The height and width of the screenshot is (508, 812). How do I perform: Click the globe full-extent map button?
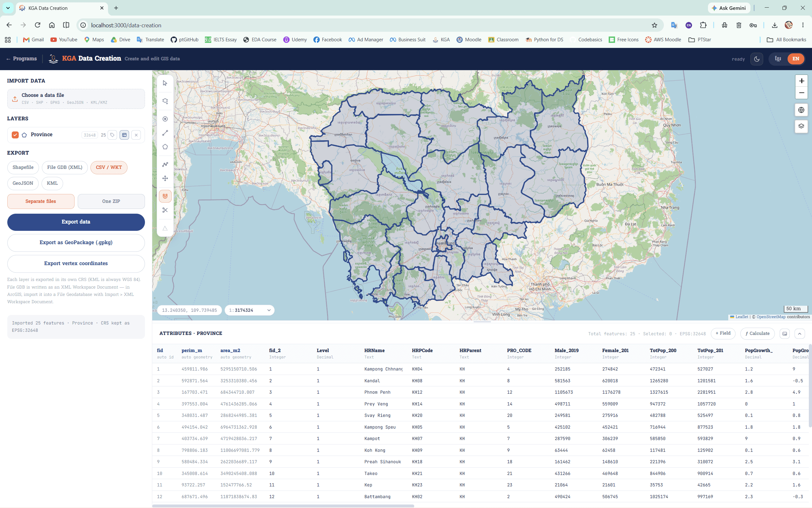[801, 110]
